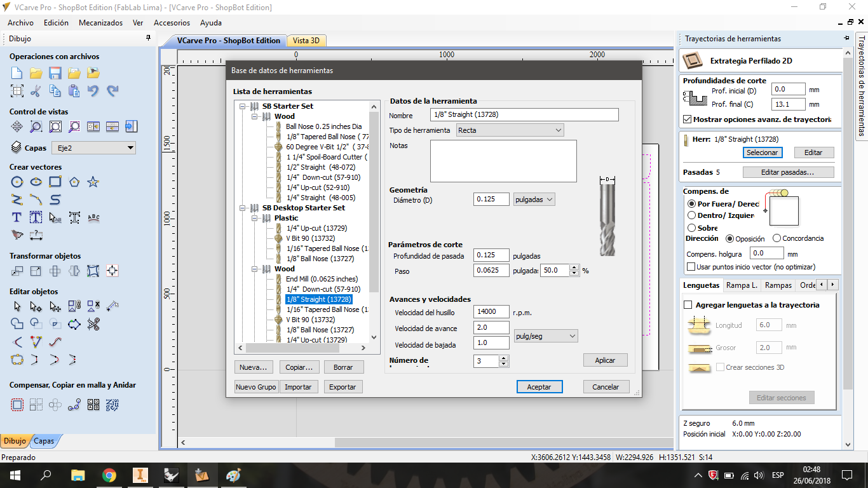
Task: Click the undo arrow icon
Action: pos(93,91)
